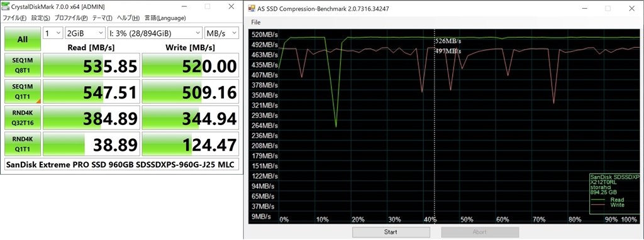
Task: Open the ファイル(F) menu
Action: (15, 18)
